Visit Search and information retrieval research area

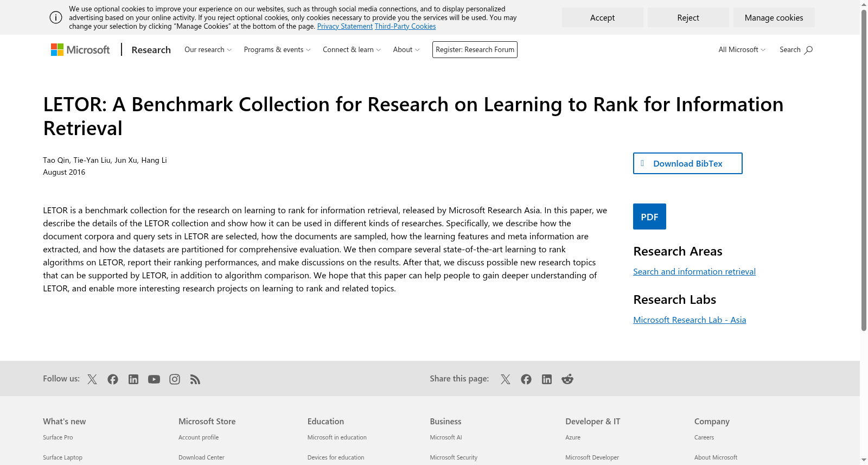click(x=694, y=272)
